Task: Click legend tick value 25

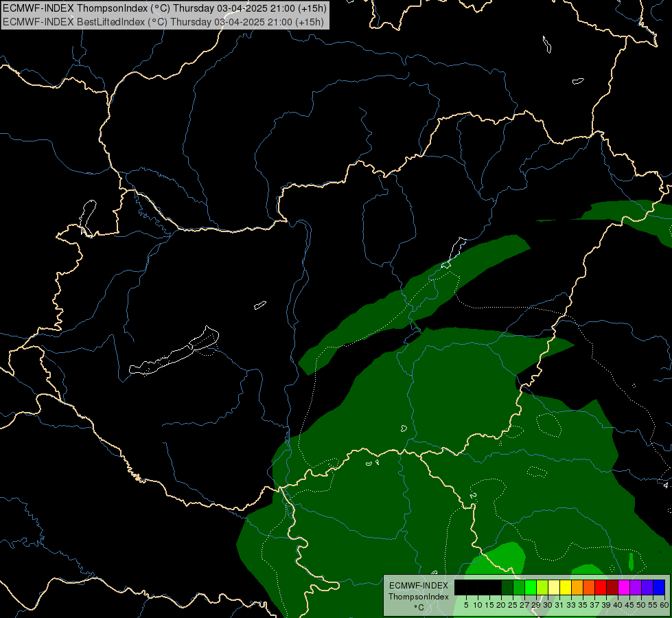Action: pos(513,605)
